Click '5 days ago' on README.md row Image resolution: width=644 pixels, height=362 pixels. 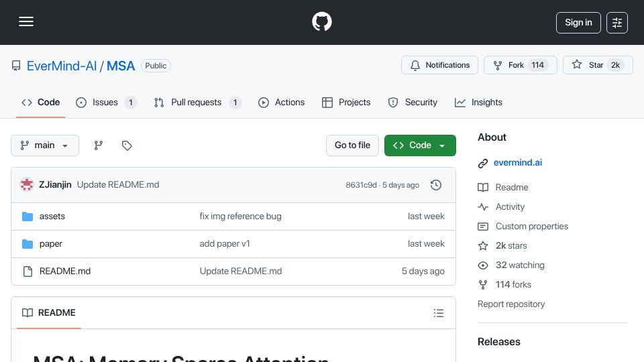pos(423,271)
